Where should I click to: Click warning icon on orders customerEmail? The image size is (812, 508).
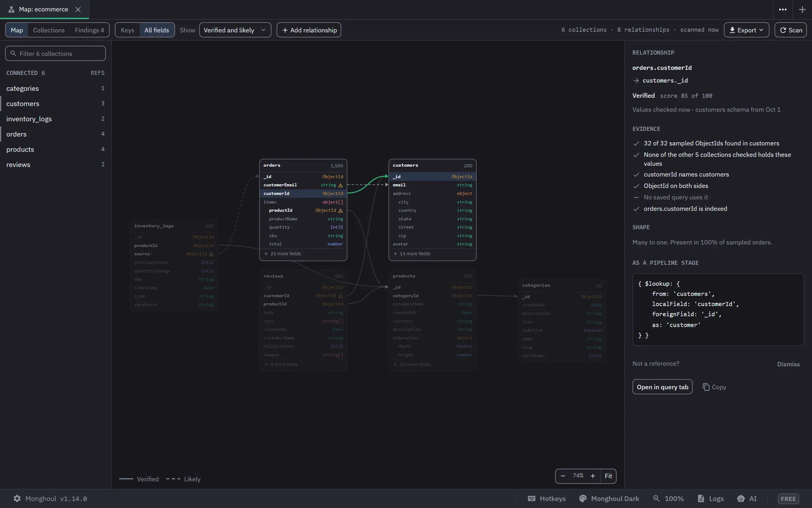click(x=340, y=185)
